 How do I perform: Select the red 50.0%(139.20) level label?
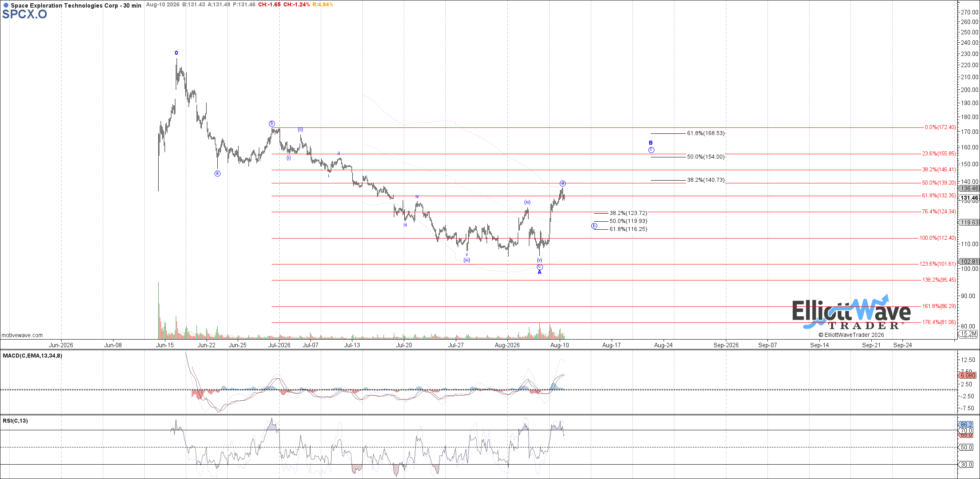pos(939,183)
